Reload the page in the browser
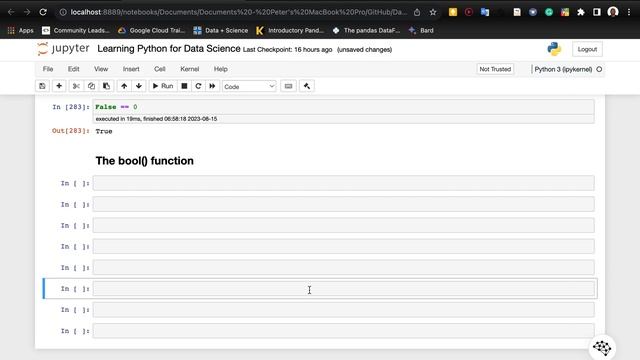The image size is (640, 360). tap(43, 12)
